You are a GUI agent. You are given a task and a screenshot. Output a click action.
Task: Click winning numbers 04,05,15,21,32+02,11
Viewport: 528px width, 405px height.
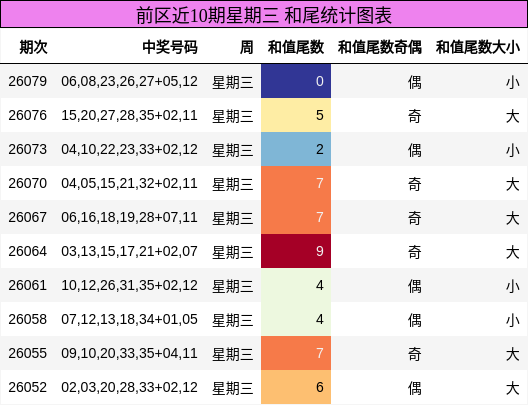coord(129,183)
